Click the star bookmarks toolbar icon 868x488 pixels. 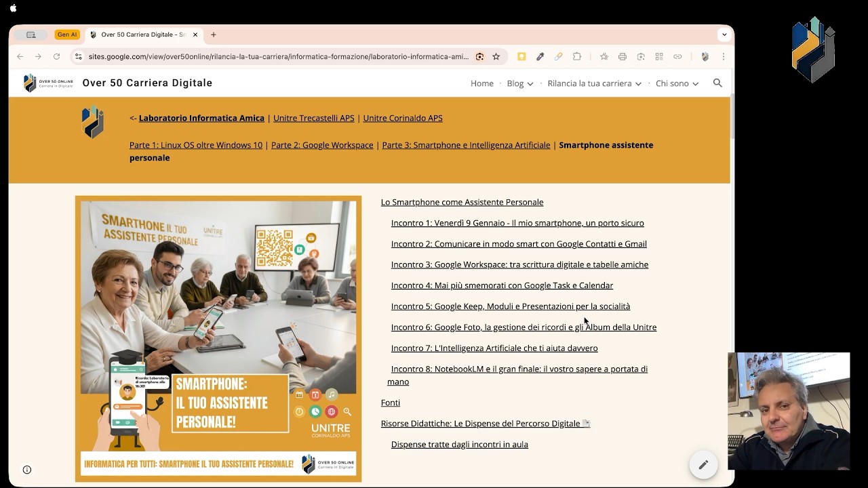point(604,56)
